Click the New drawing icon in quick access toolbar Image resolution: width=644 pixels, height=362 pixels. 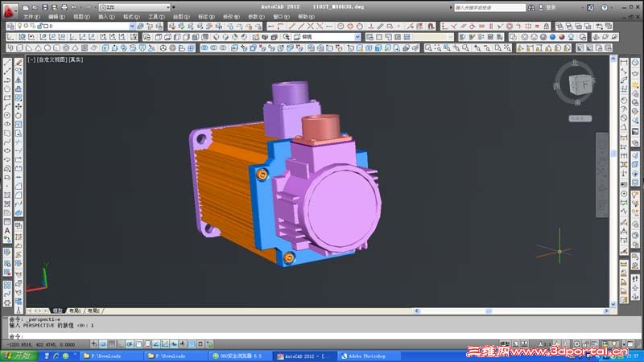click(x=26, y=7)
